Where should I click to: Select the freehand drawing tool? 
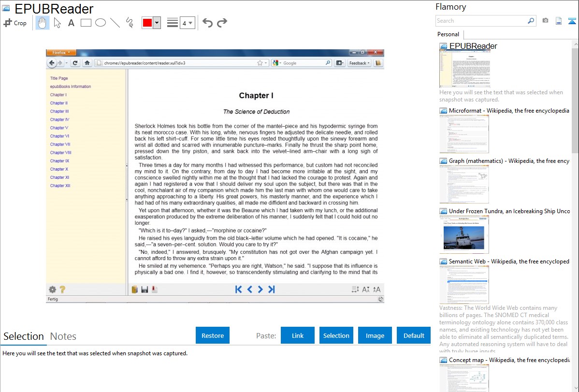[x=130, y=23]
